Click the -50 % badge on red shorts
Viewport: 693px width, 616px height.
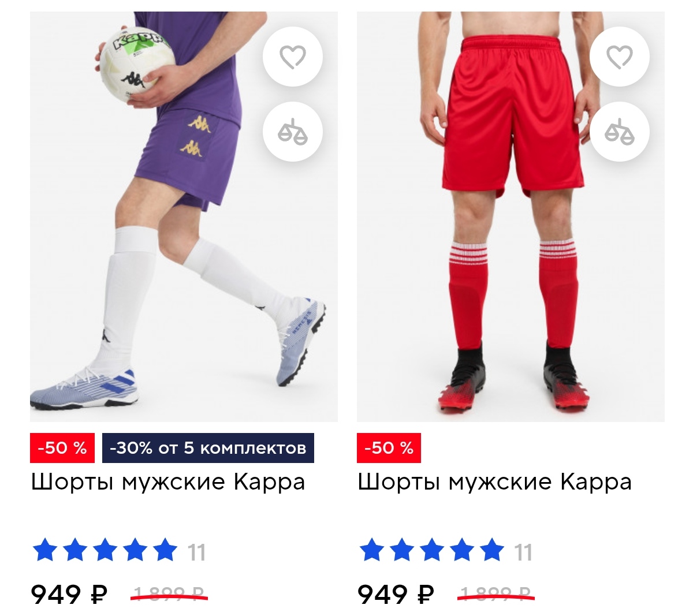coord(389,448)
